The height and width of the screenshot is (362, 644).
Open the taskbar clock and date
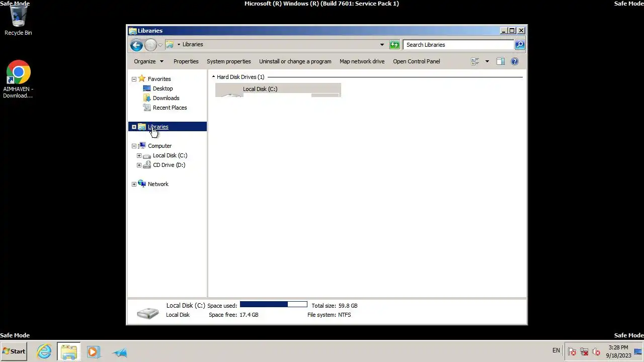click(618, 351)
